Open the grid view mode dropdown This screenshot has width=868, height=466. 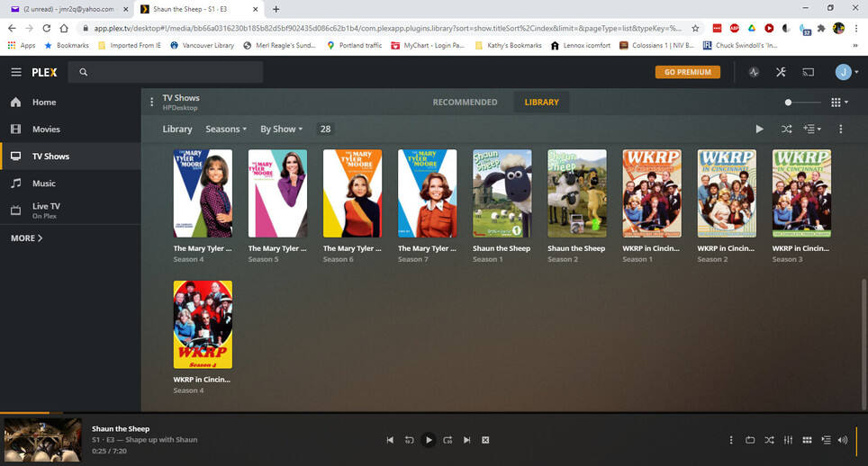[840, 103]
